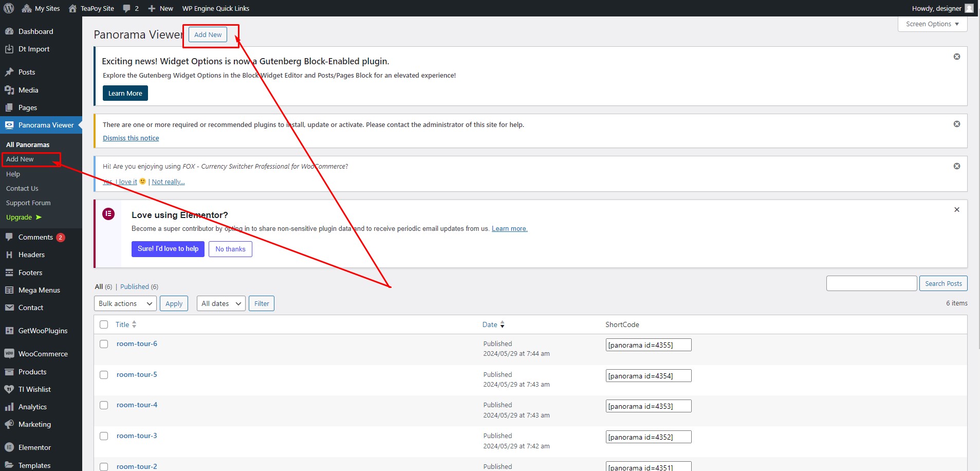The height and width of the screenshot is (471, 980).
Task: Click the TeaPoy Site home icon
Action: point(72,8)
